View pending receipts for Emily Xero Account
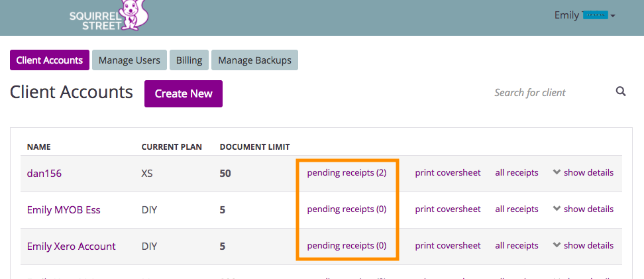Viewport: 644px width, 279px height. pyautogui.click(x=347, y=246)
